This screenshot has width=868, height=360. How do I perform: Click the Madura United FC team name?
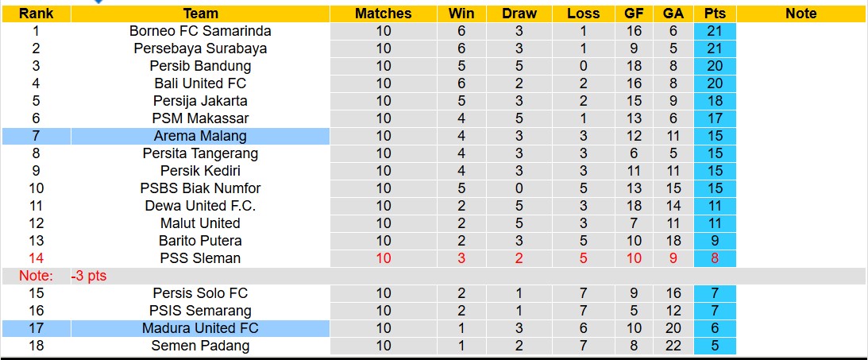(200, 328)
